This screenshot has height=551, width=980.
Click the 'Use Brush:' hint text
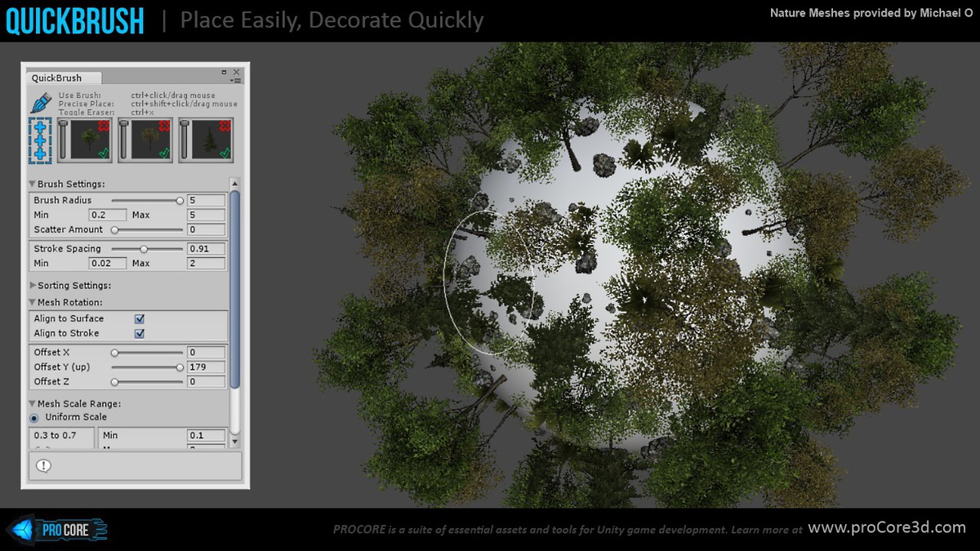point(80,96)
